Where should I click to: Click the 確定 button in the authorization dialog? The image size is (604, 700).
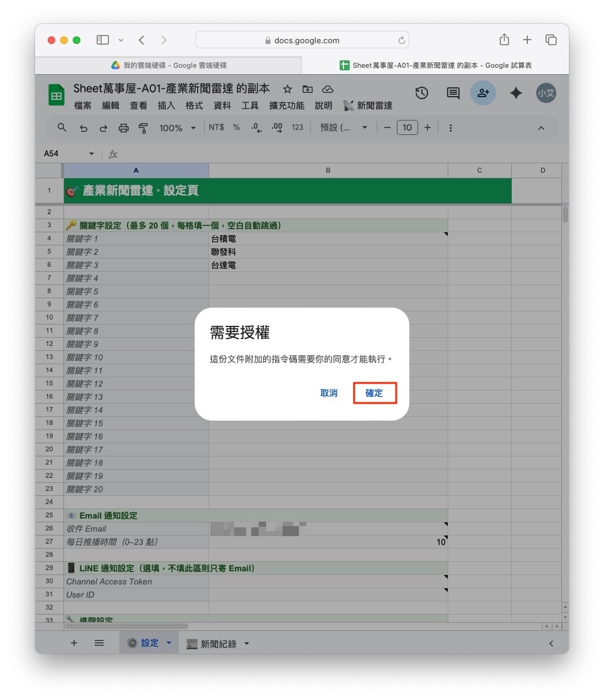[x=374, y=393]
